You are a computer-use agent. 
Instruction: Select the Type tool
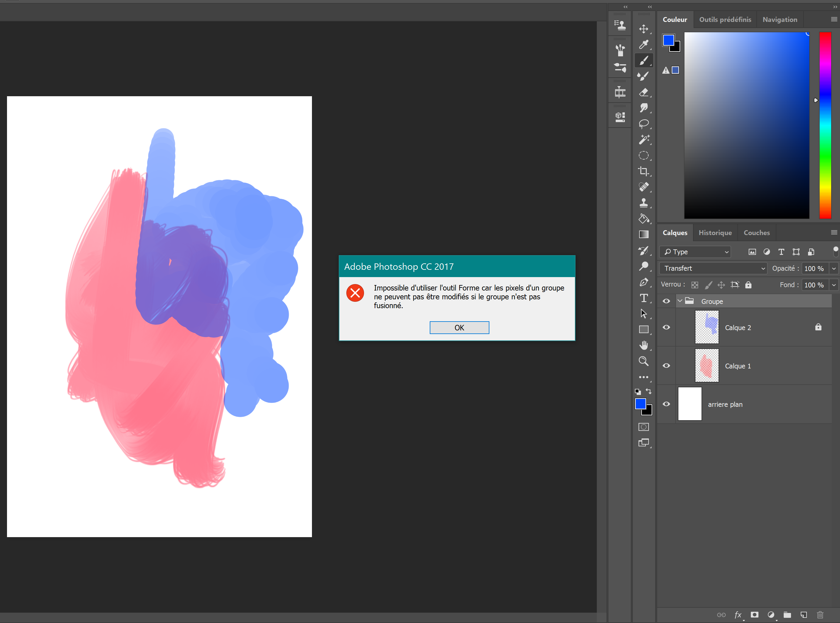644,298
